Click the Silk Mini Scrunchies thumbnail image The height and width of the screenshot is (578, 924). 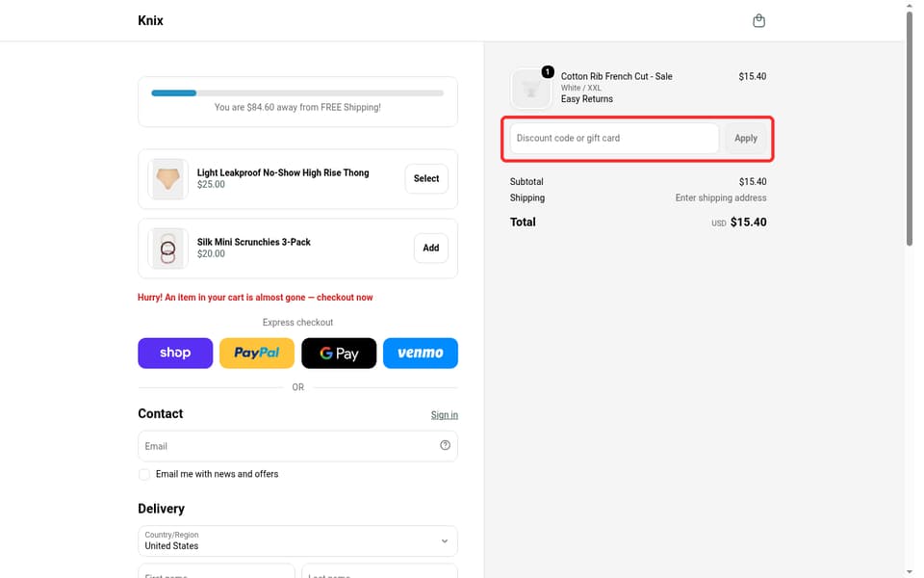click(x=167, y=249)
